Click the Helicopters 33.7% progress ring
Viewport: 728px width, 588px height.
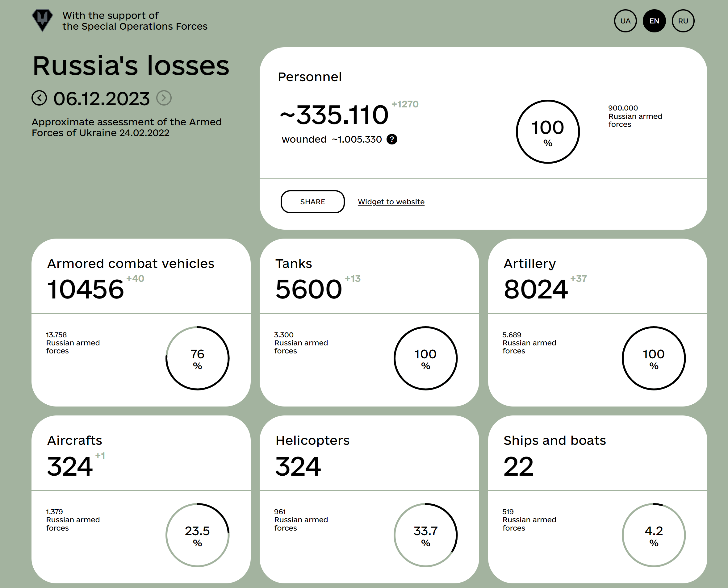425,535
